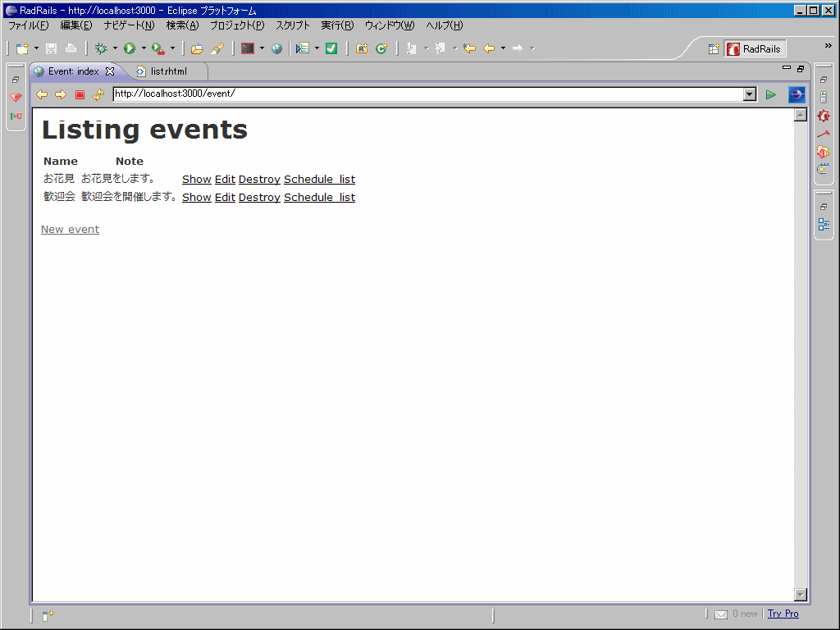
Task: Click the open folder toolbar icon
Action: pos(197,48)
